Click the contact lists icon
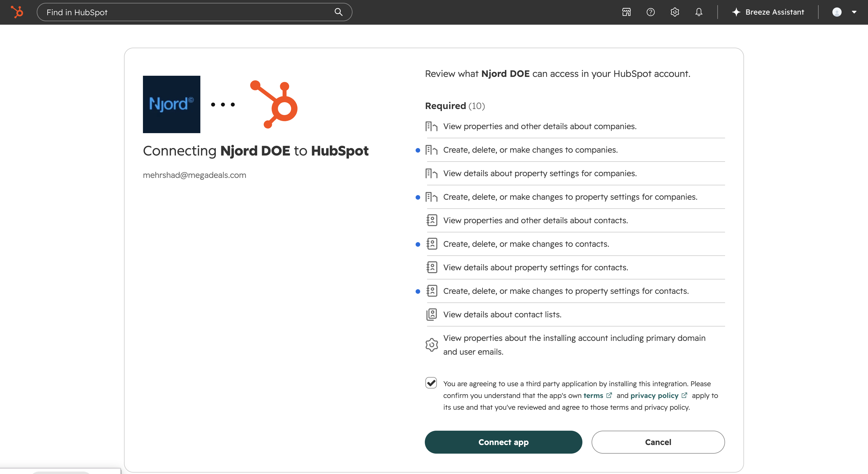Image resolution: width=868 pixels, height=474 pixels. pos(432,315)
